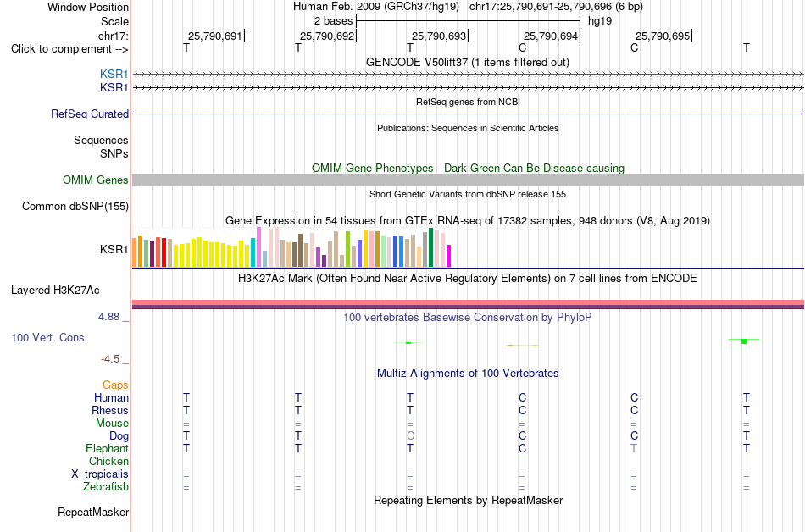Open the RefSeq Curated track label
Image resolution: width=805 pixels, height=532 pixels.
point(90,114)
